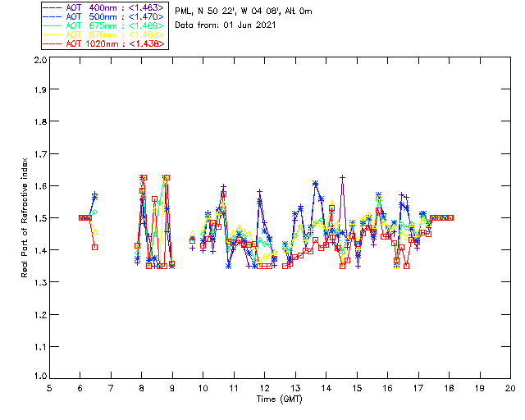525x420 pixels.
Task: Click the 1.3 y-axis tick label
Action: (40, 282)
